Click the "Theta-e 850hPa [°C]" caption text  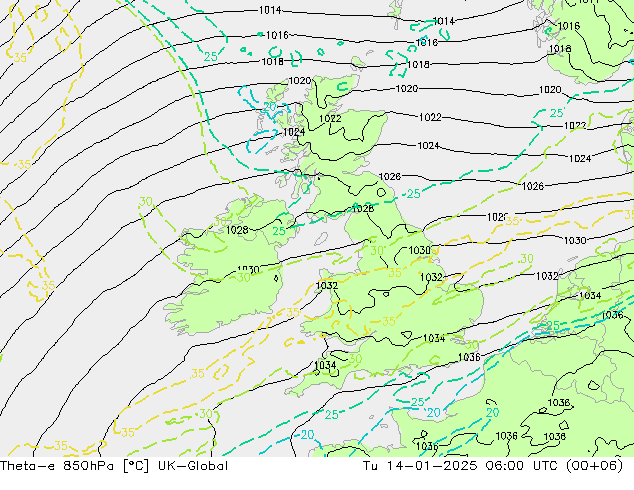(75, 466)
